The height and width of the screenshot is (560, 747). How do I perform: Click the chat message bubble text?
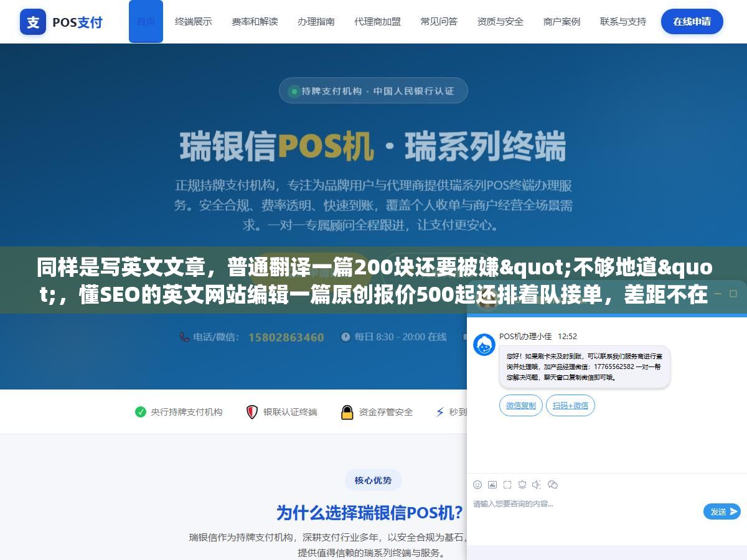[x=585, y=367]
